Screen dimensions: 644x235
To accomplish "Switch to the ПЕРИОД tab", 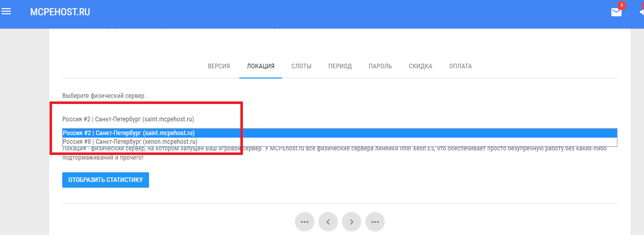I will [340, 66].
